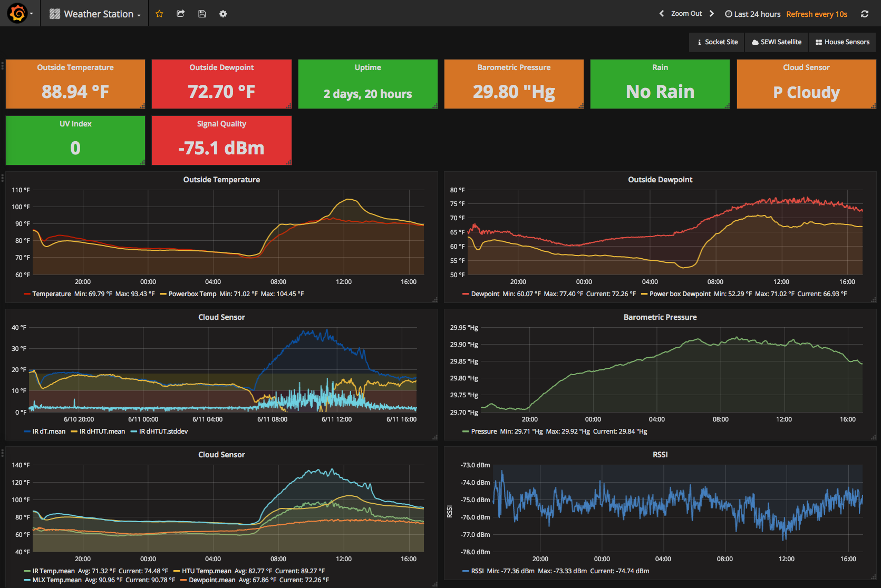Click the Zoom Out time control

point(686,14)
